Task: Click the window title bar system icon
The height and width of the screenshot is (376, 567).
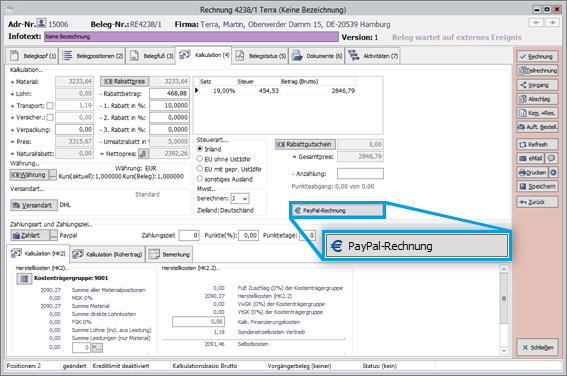Action: [10, 9]
